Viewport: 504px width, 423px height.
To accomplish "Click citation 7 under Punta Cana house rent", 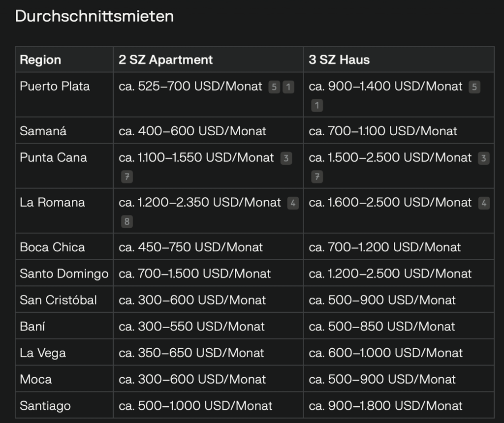I will point(317,177).
